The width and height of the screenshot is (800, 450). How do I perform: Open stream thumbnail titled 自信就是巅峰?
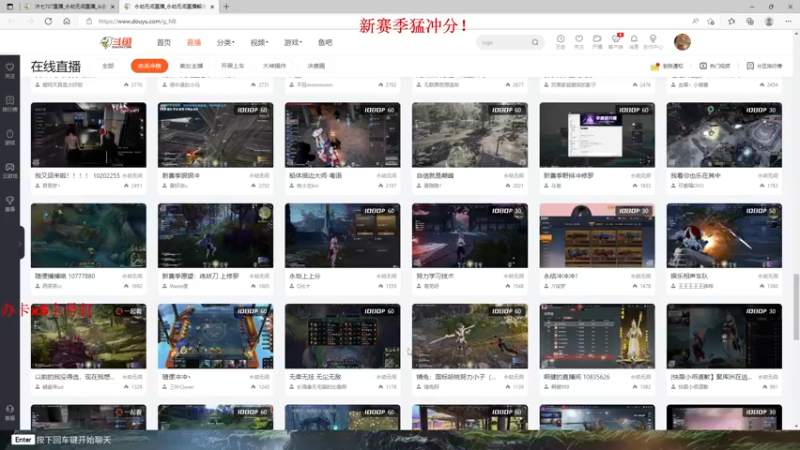click(x=470, y=135)
